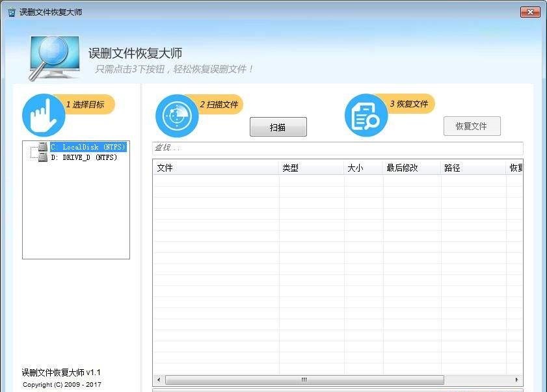This screenshot has width=547, height=392.
Task: Click the hand pointer step 1 icon
Action: coord(44,115)
